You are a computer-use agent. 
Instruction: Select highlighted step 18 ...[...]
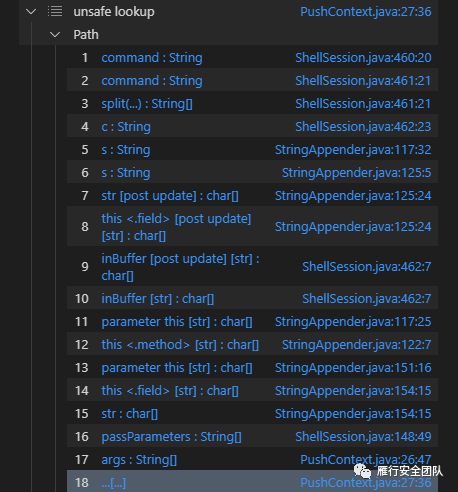pos(252,482)
